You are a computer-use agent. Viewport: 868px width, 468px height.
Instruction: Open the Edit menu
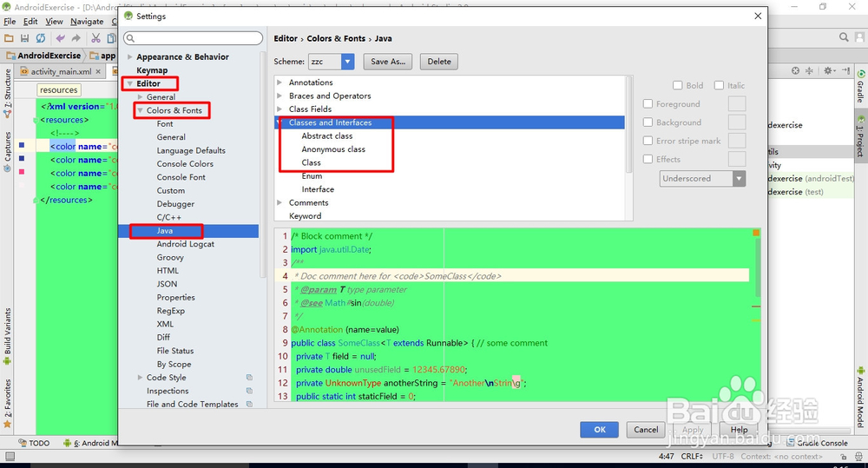tap(30, 22)
